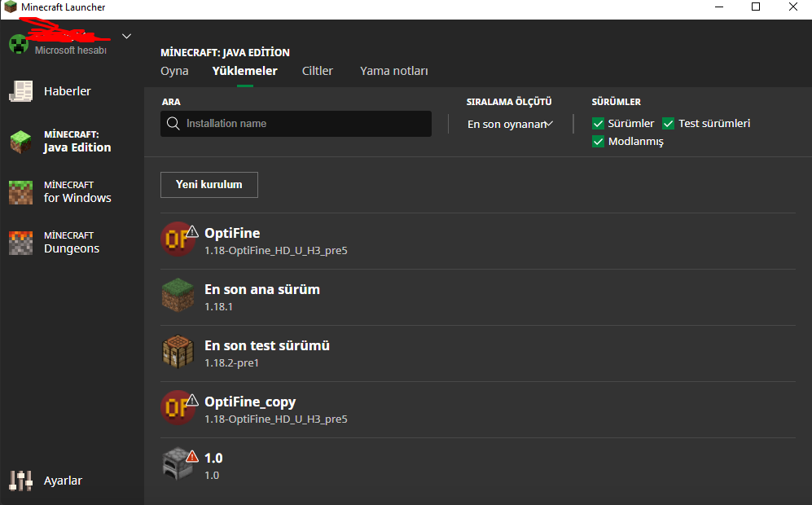Click the Dungeons sidebar label
The width and height of the screenshot is (812, 505).
[x=72, y=248]
